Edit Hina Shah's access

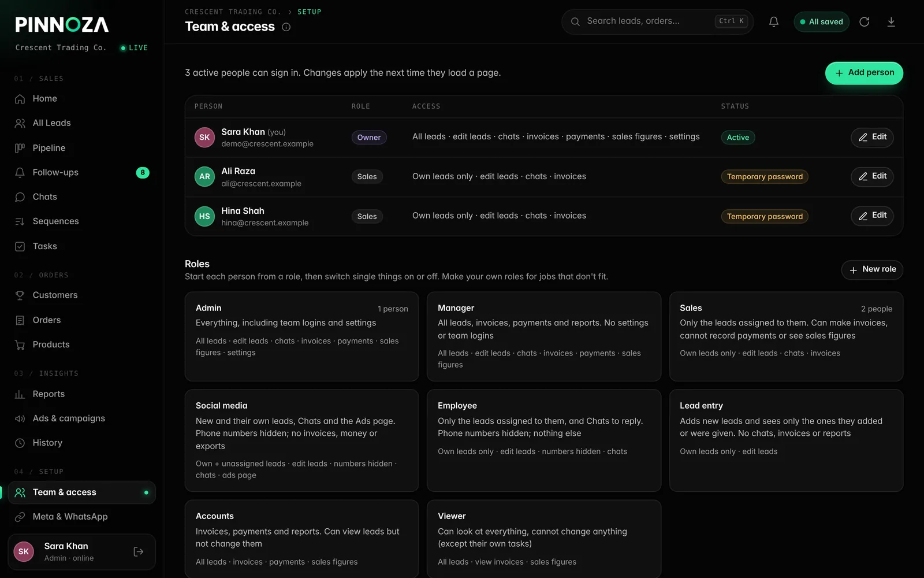[x=872, y=216]
